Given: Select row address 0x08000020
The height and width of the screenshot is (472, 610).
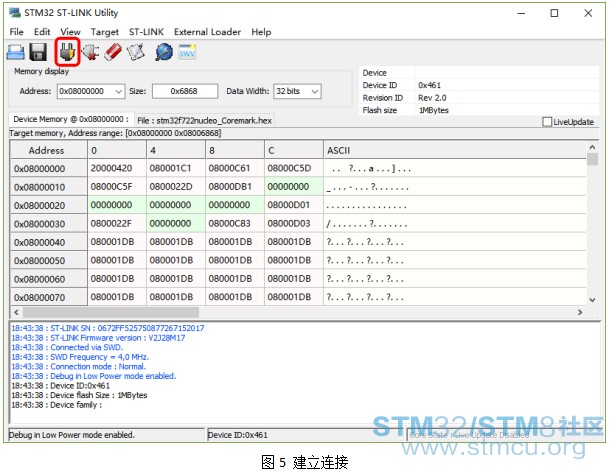Looking at the screenshot, I should point(49,205).
